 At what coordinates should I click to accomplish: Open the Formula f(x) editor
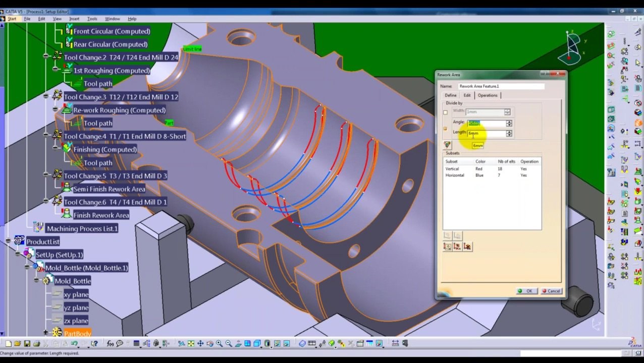click(109, 344)
